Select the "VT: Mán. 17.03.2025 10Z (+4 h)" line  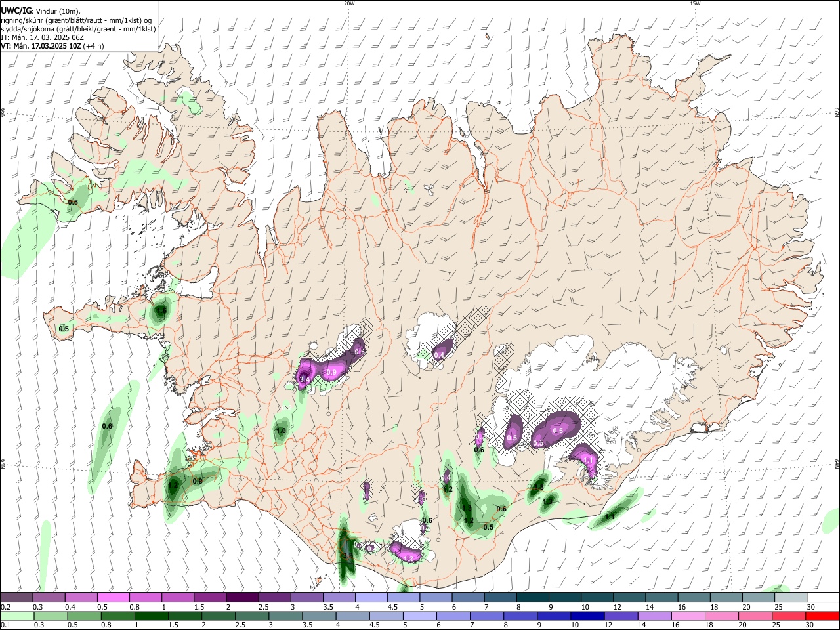(52, 46)
